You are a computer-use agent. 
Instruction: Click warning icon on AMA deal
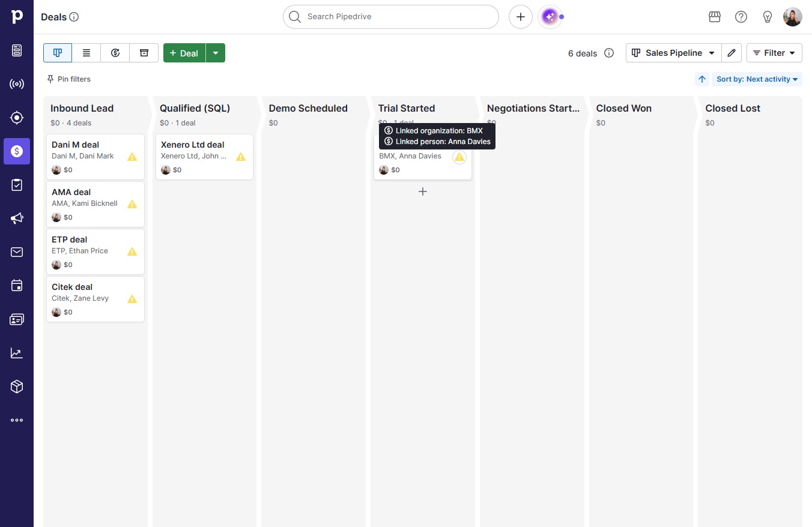pos(132,204)
